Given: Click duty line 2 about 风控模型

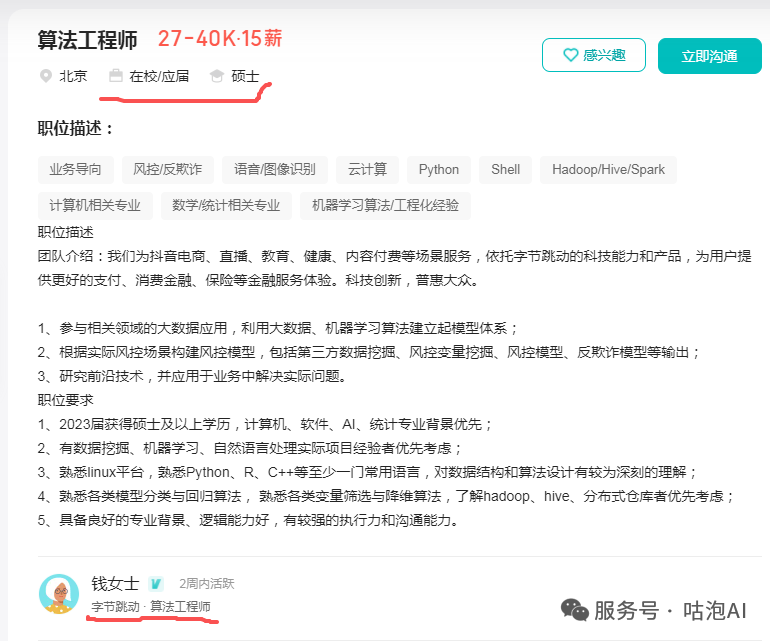Looking at the screenshot, I should coord(369,352).
